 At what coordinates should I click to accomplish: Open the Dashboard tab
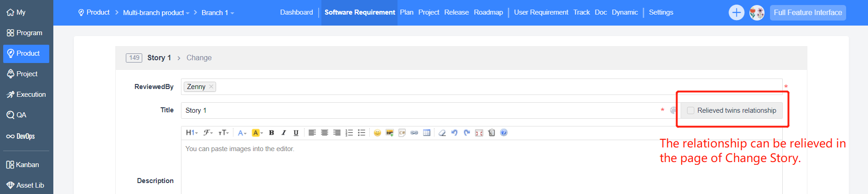pos(296,12)
